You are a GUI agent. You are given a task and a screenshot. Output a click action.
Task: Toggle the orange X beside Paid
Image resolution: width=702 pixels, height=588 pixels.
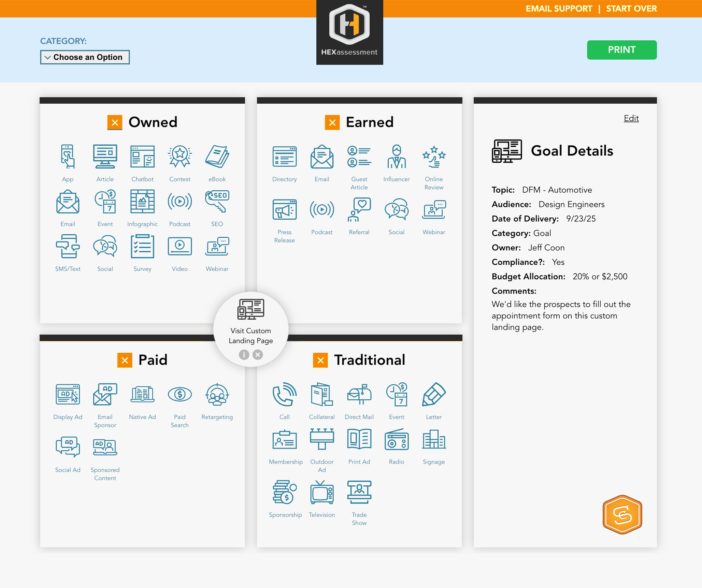[125, 360]
